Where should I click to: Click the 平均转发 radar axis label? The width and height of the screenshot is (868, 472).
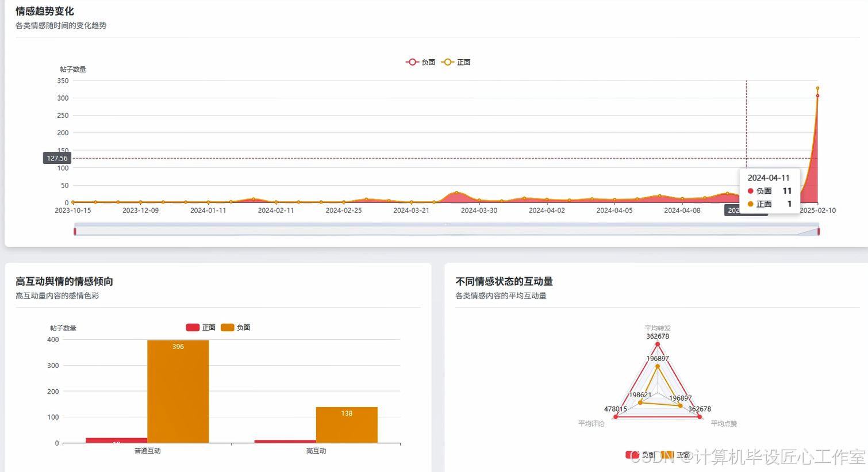(658, 328)
